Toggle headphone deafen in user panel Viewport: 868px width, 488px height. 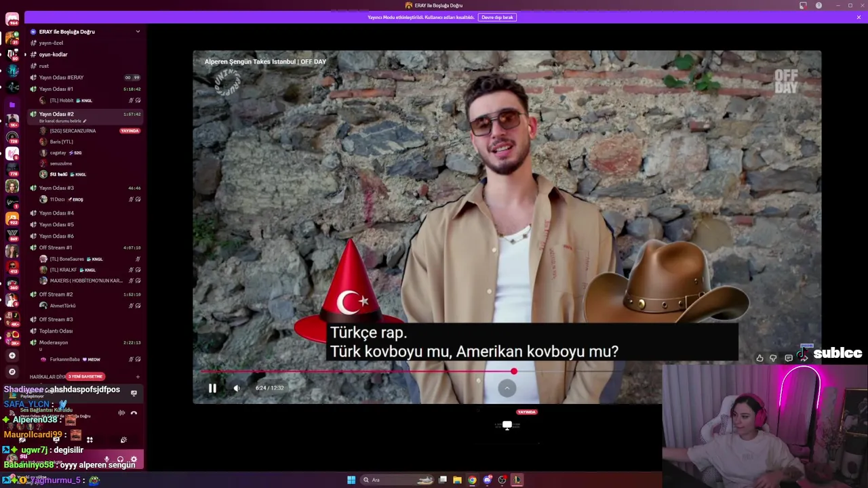tap(120, 460)
